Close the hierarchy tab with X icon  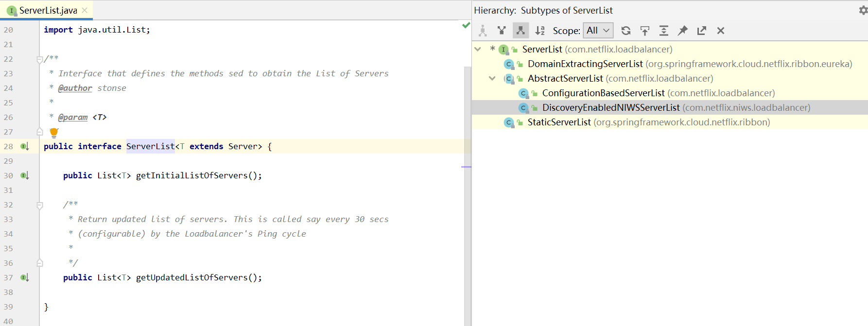721,31
